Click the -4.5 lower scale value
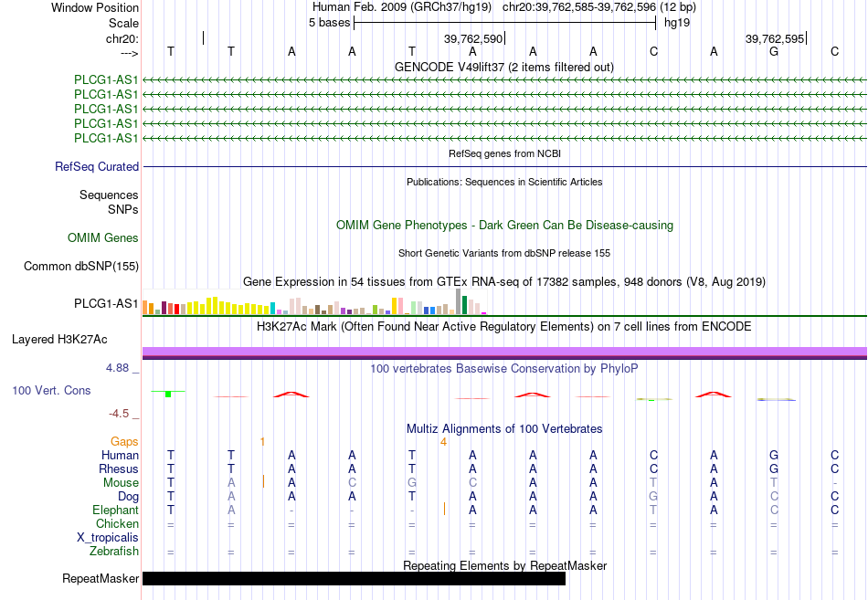This screenshot has width=868, height=600. 119,414
